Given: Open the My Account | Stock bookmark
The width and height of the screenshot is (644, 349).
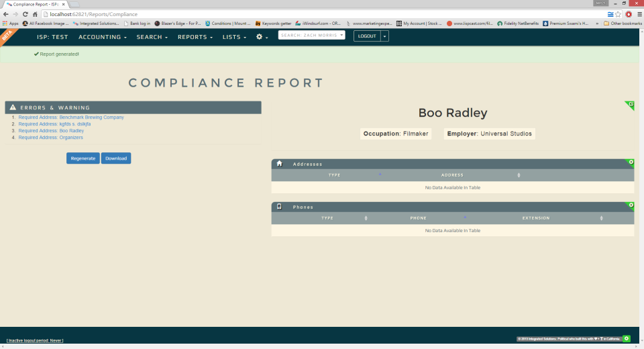Looking at the screenshot, I should coord(419,23).
